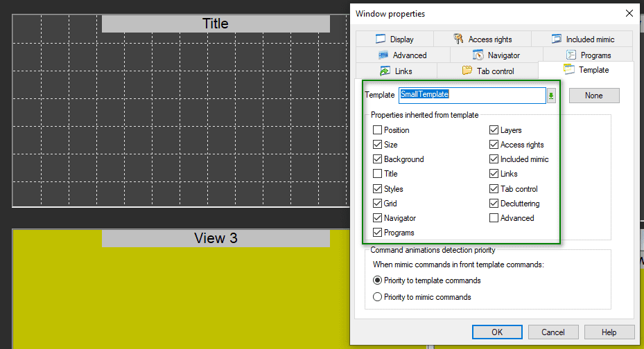
Task: Select the View 3 title label
Action: (x=216, y=238)
